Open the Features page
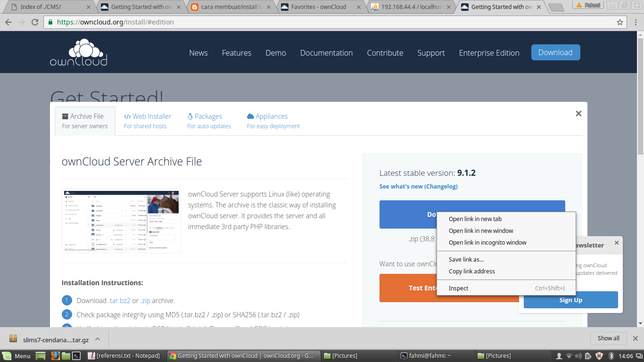Screen dimensions: 644x362 click(237, 53)
